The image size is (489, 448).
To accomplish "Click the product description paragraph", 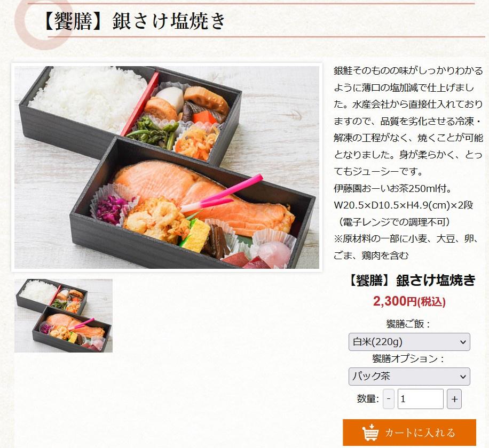I will [x=408, y=121].
